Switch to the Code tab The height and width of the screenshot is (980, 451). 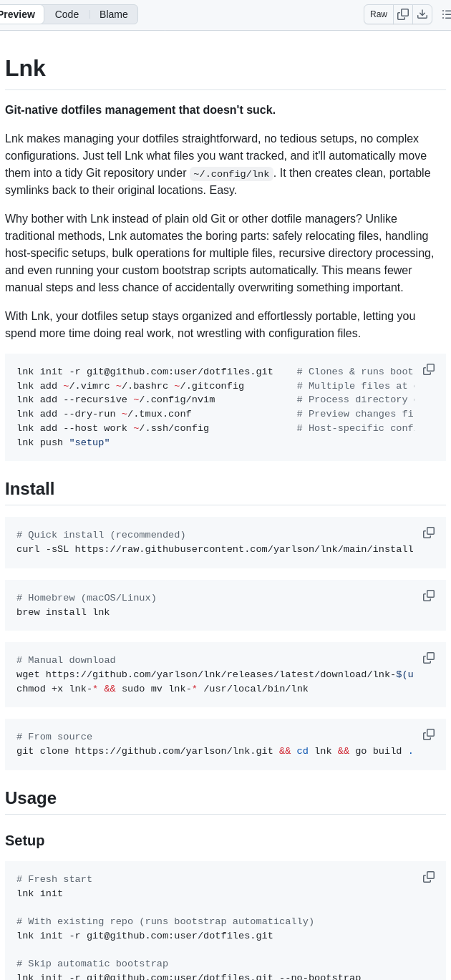[x=67, y=14]
